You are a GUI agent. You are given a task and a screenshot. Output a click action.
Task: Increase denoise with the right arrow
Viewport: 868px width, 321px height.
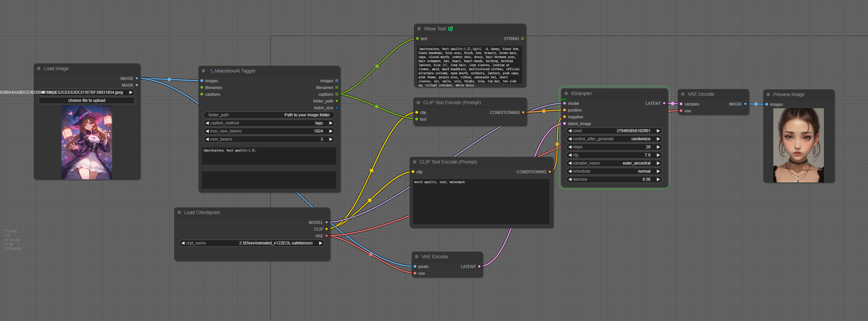pyautogui.click(x=658, y=179)
